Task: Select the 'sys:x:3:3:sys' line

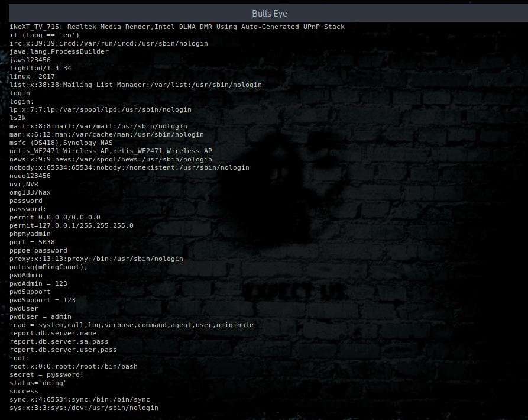Action: coord(84,408)
